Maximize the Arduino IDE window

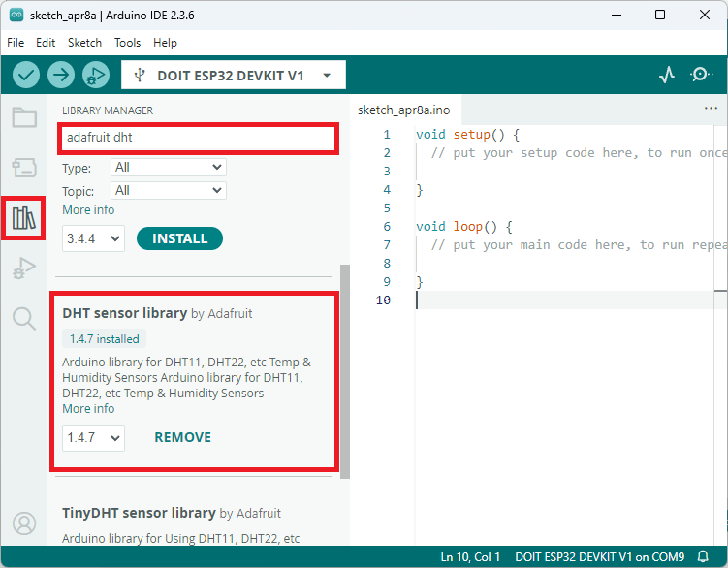(x=660, y=15)
